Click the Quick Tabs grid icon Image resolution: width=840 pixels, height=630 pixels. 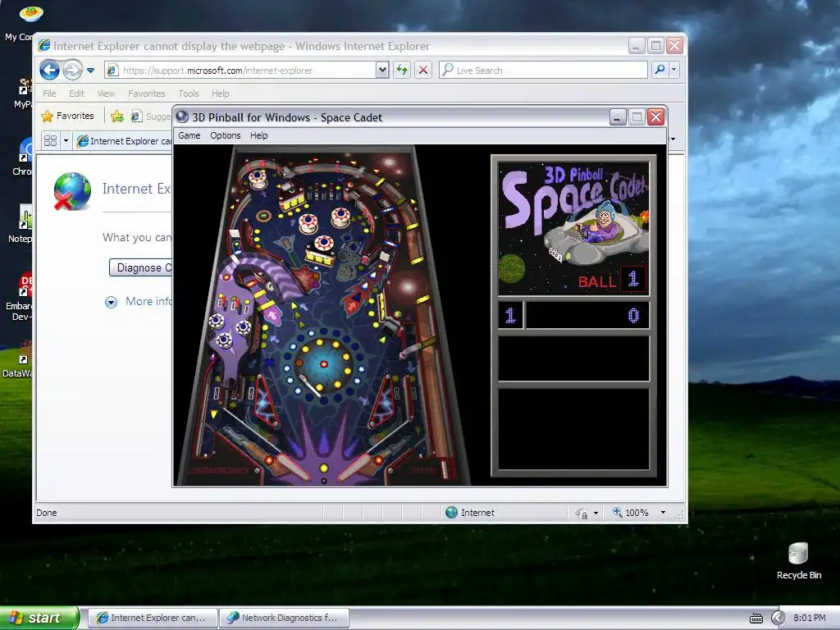point(50,141)
